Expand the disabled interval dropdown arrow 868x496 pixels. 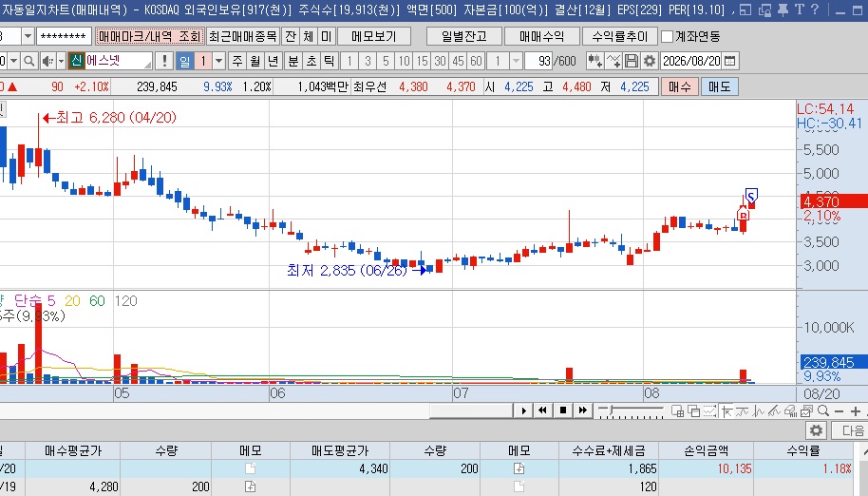point(516,61)
